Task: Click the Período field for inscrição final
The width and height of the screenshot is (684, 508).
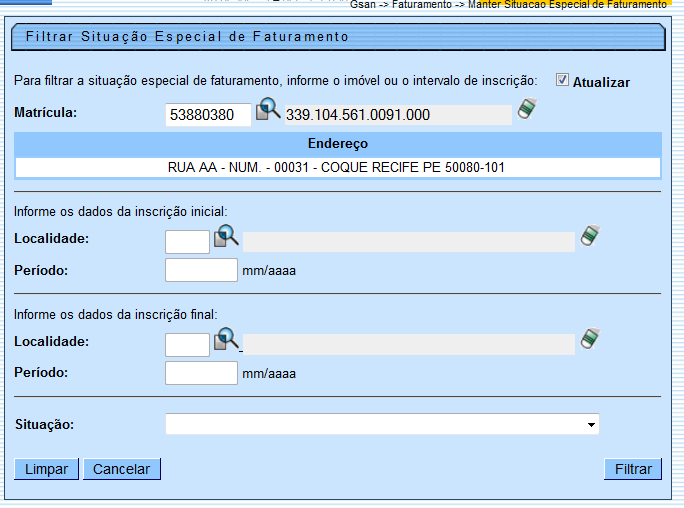Action: pyautogui.click(x=200, y=373)
